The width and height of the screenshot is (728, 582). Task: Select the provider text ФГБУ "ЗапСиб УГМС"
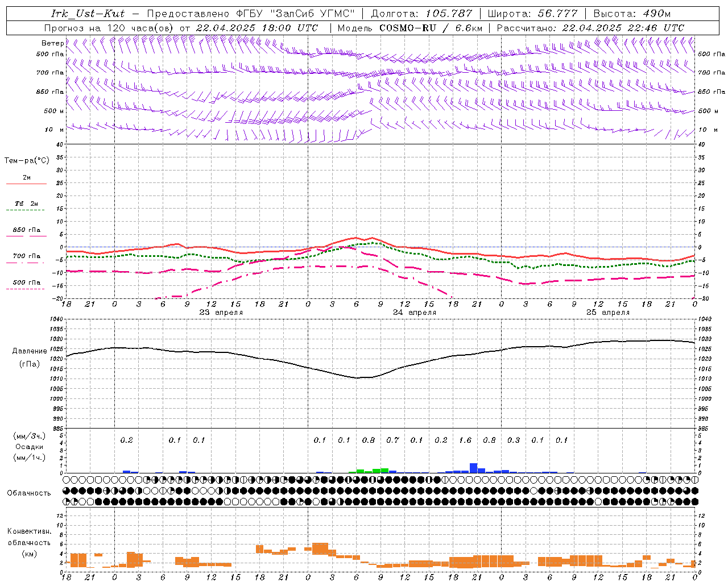pyautogui.click(x=295, y=14)
